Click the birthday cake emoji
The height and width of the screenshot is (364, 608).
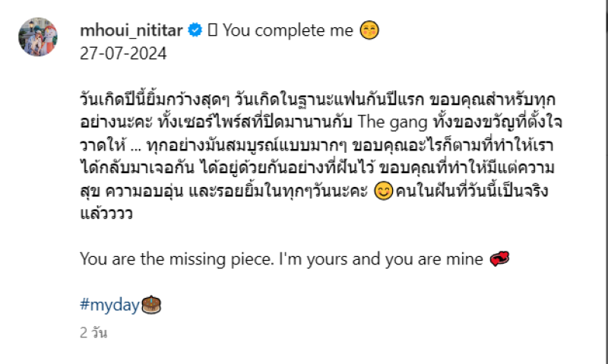152,305
